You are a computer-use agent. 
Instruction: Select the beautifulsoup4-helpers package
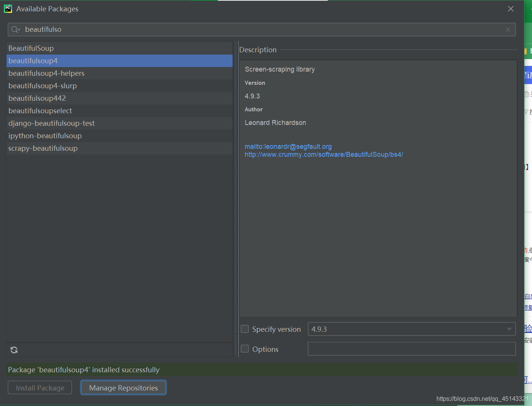(x=119, y=73)
